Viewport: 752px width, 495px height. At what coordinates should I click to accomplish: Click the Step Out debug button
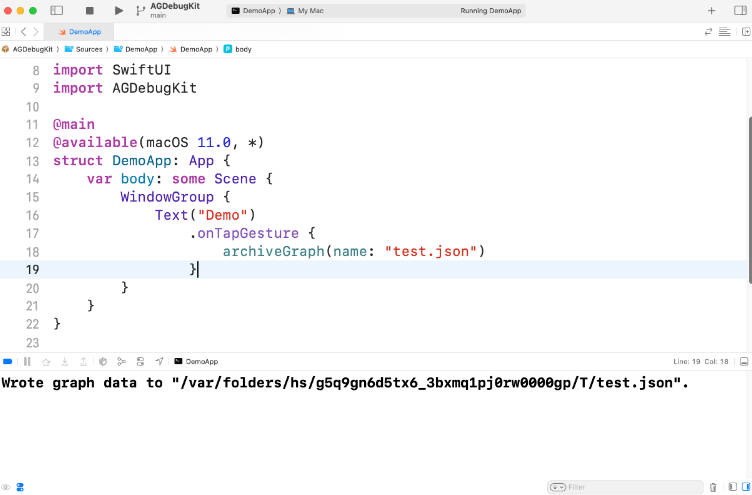coord(83,361)
